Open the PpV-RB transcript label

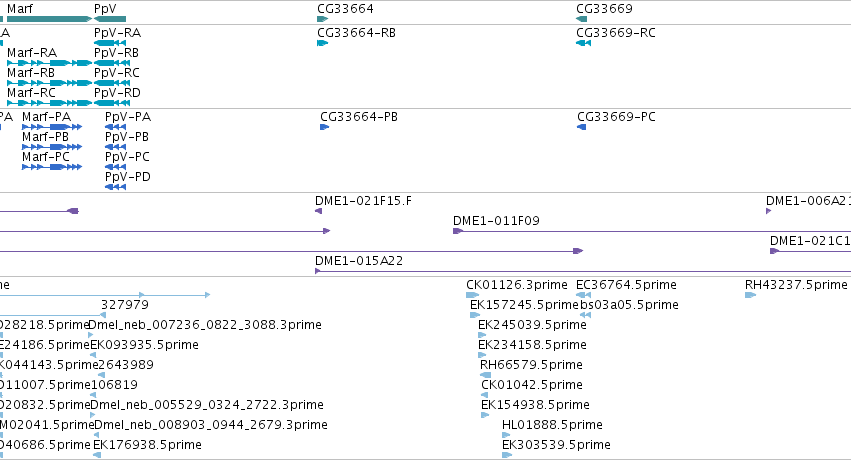[116, 53]
